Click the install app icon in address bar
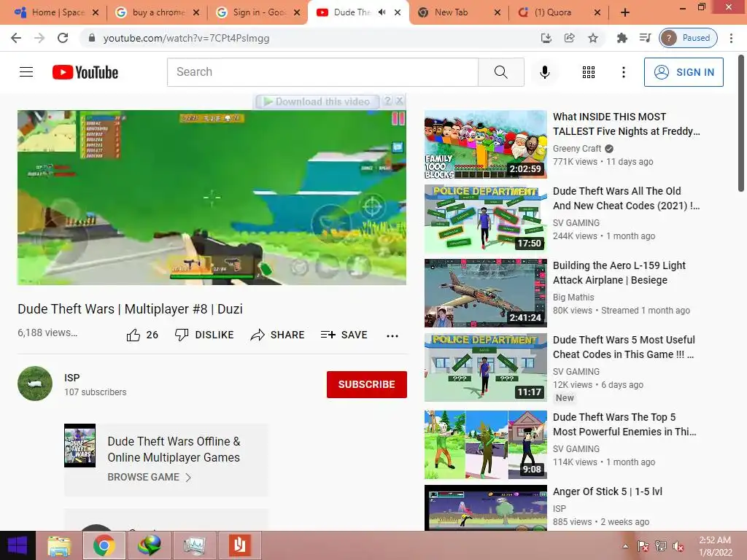The width and height of the screenshot is (747, 560). pos(546,38)
